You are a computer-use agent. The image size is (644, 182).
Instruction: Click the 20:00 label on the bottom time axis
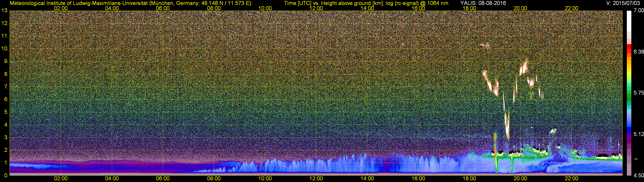[521, 179]
